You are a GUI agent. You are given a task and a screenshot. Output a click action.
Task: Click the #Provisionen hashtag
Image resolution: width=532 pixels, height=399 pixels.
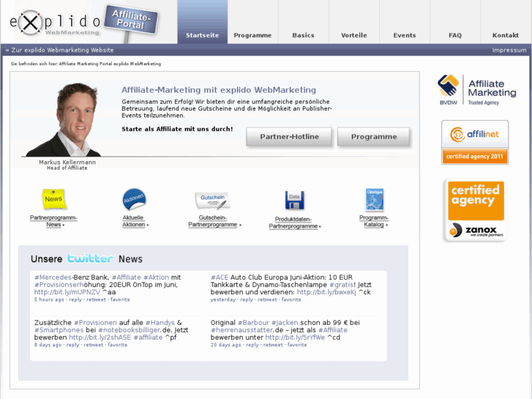tap(95, 322)
